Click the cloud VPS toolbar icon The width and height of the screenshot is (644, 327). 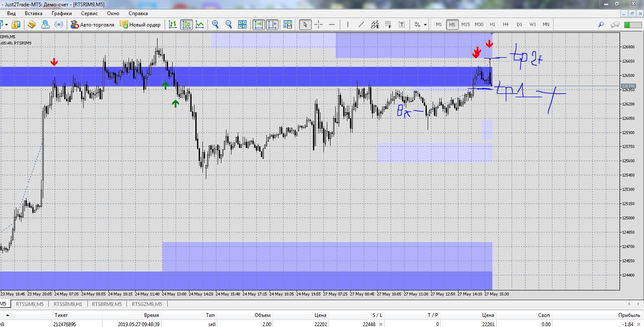[x=45, y=24]
